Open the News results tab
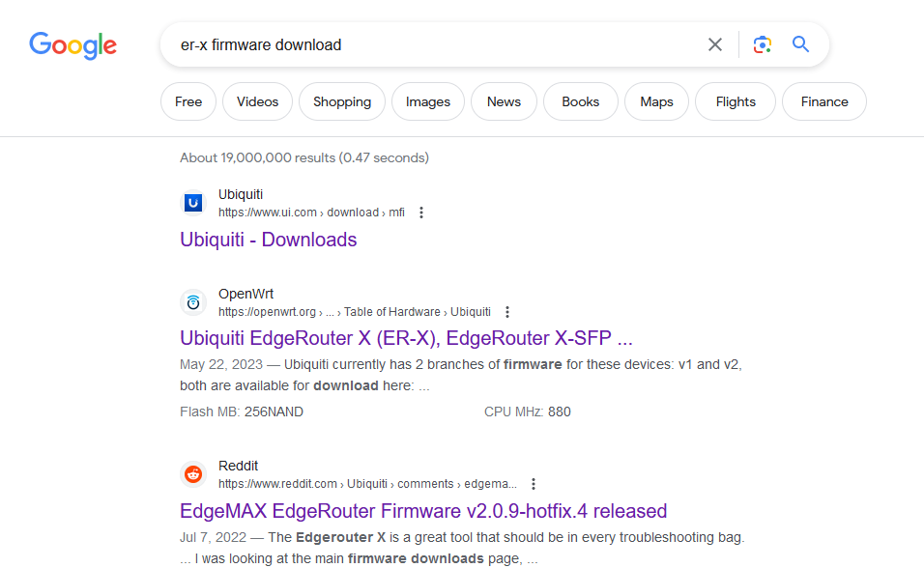 (x=504, y=101)
